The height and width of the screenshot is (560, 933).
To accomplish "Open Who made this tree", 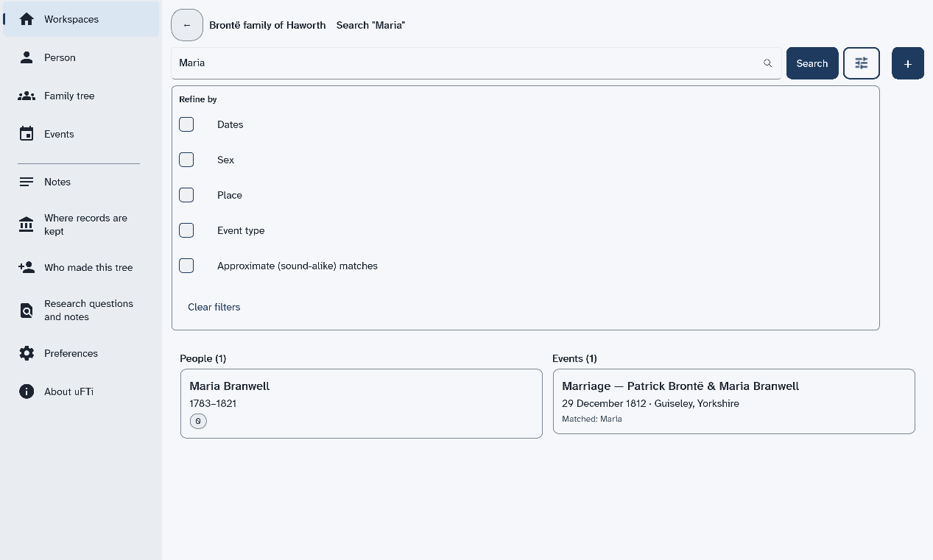I will 81,267.
